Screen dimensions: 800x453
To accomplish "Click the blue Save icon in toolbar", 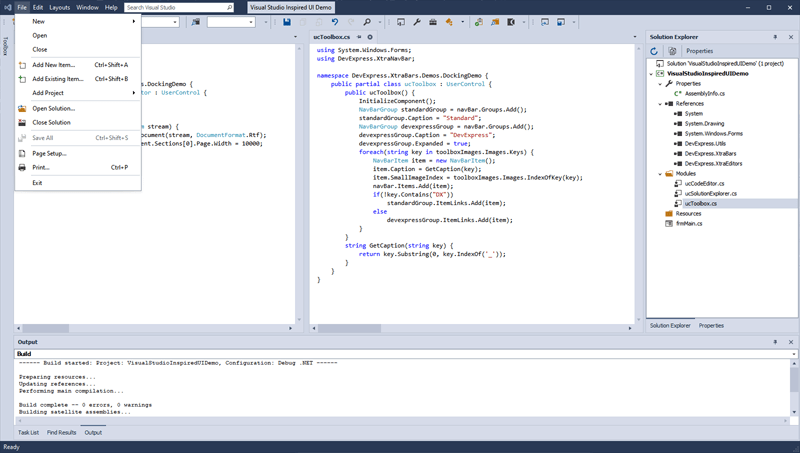I will point(287,22).
